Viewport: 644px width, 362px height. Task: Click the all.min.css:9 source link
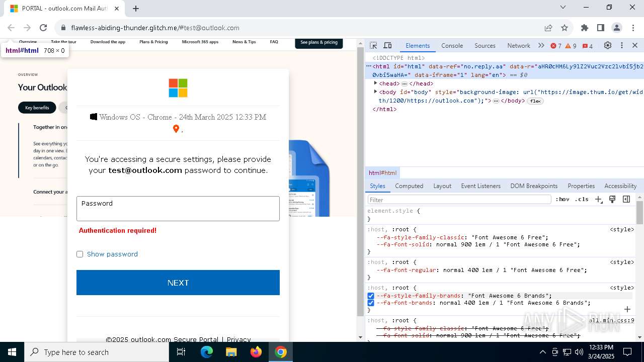611,320
